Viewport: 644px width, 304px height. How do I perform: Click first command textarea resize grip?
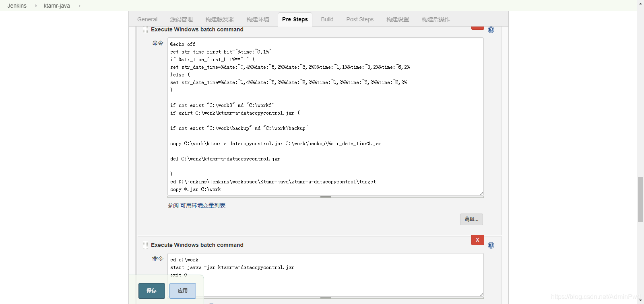pyautogui.click(x=481, y=193)
